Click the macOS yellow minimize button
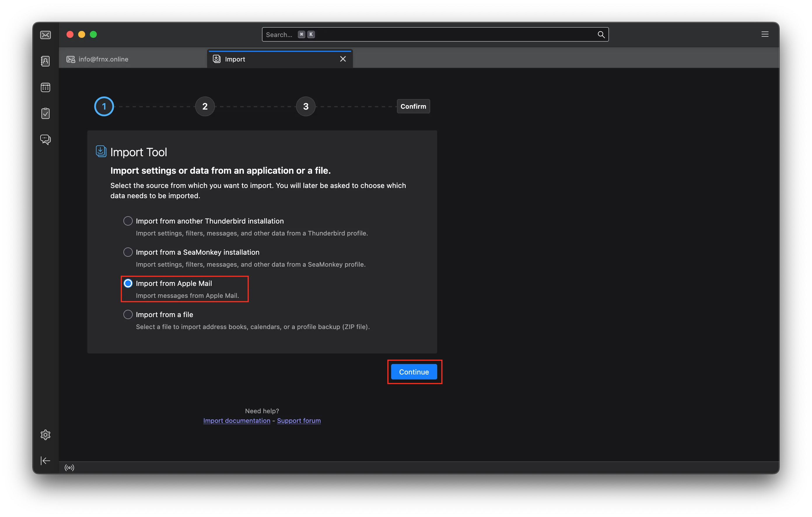The height and width of the screenshot is (517, 812). tap(82, 34)
